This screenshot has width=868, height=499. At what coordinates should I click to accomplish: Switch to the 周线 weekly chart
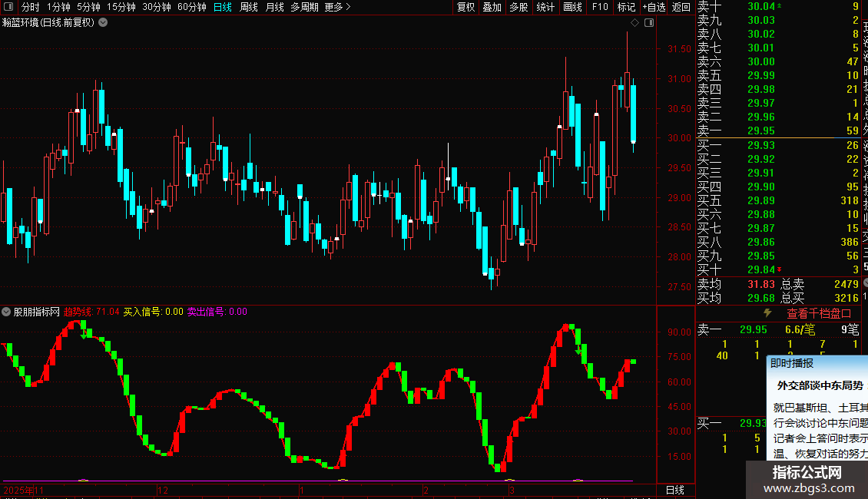click(x=249, y=7)
